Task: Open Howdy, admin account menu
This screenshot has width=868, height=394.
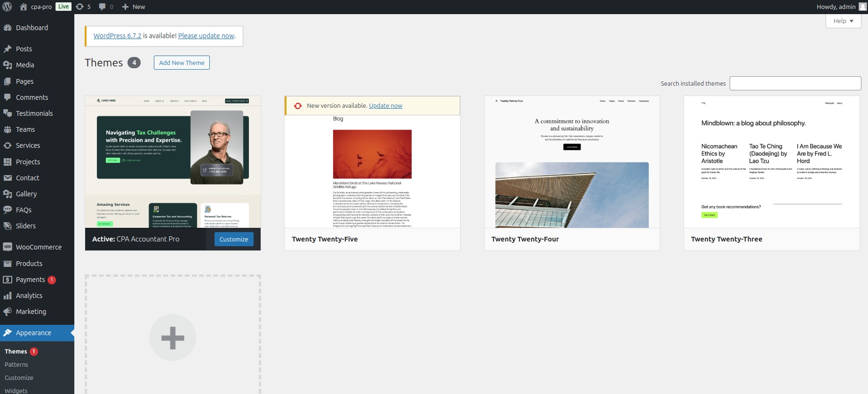Action: click(x=842, y=7)
